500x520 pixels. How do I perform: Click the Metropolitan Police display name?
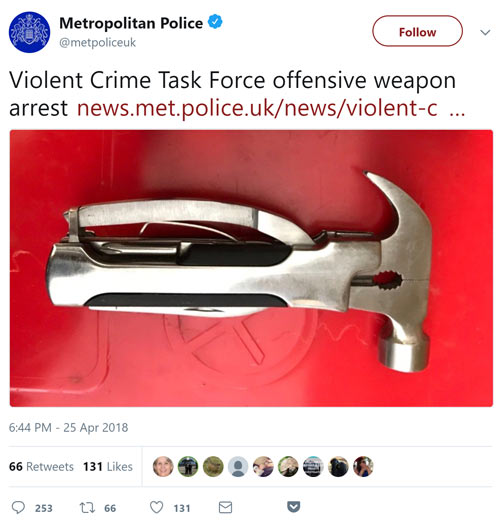(x=131, y=23)
